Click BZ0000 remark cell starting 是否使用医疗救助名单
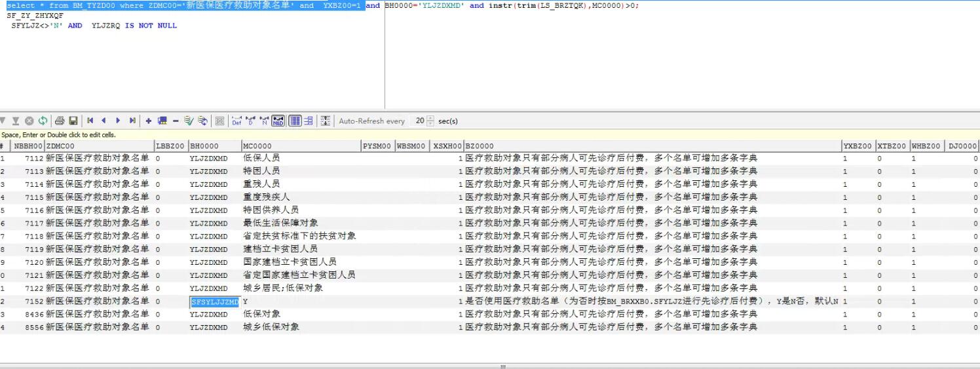The image size is (980, 369). point(652,301)
